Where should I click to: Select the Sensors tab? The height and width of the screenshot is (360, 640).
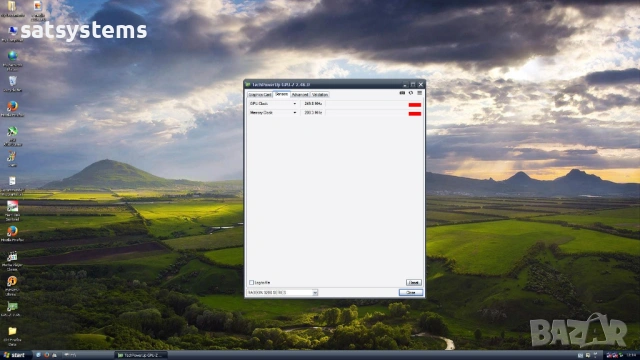(x=282, y=94)
